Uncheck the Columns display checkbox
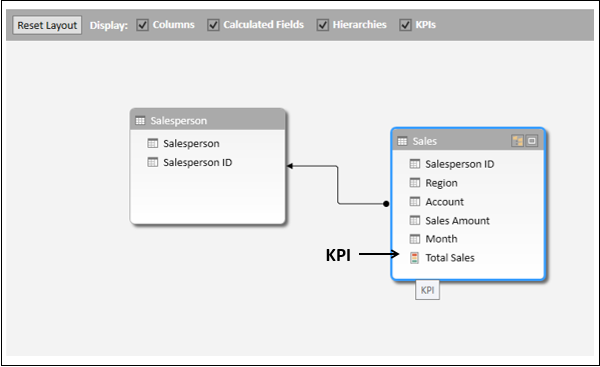Image resolution: width=600 pixels, height=367 pixels. (143, 25)
